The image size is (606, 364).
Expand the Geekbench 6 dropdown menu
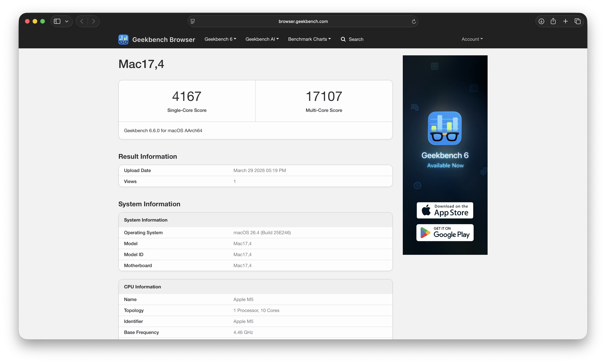coord(220,39)
